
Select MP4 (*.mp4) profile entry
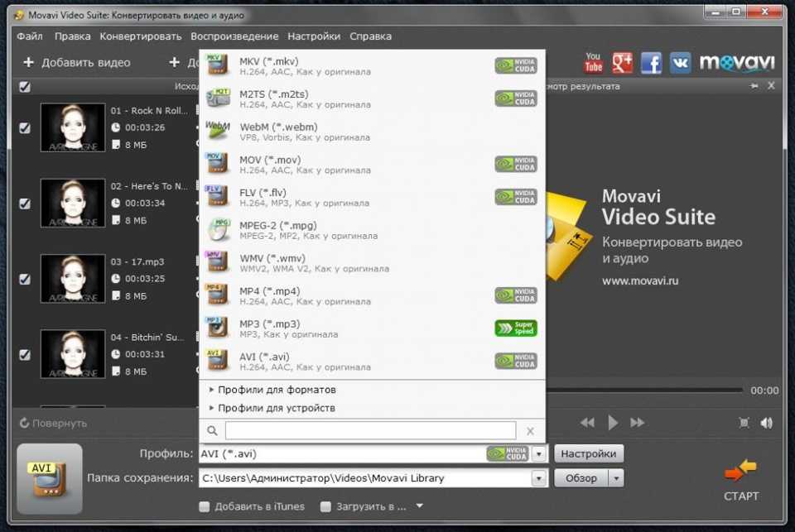(x=373, y=295)
